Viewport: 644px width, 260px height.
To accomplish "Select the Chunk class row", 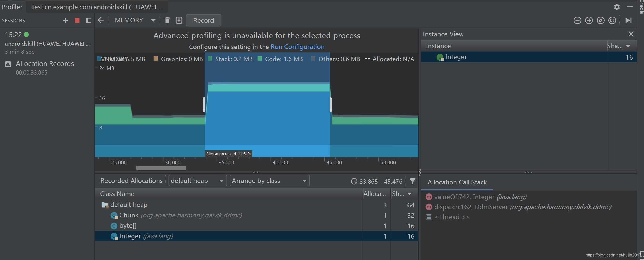I will [257, 215].
